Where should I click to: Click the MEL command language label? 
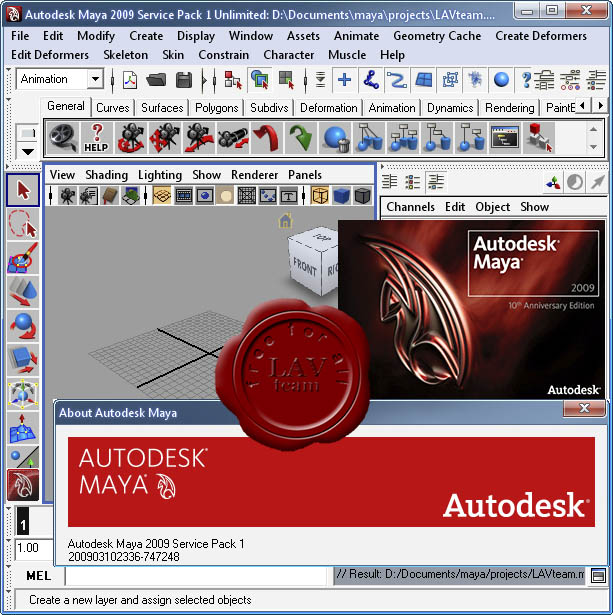tap(38, 576)
